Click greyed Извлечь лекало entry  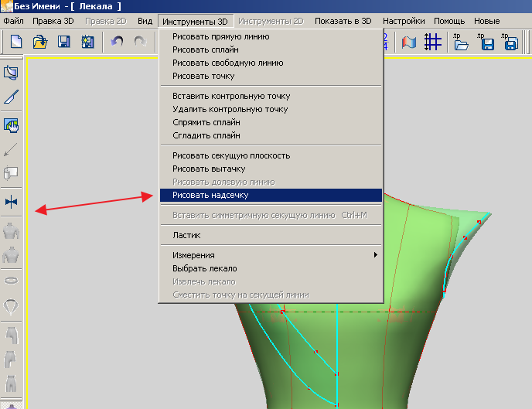(271, 281)
